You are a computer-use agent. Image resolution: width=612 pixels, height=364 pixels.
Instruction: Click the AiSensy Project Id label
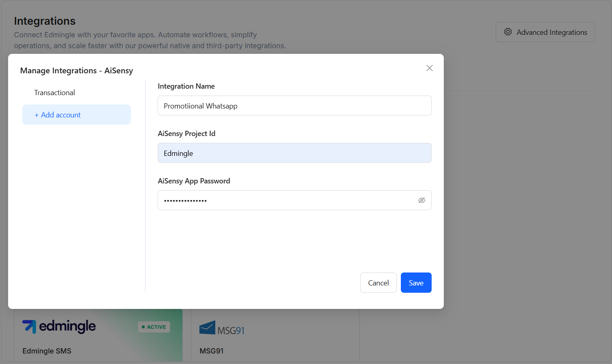[x=186, y=134]
